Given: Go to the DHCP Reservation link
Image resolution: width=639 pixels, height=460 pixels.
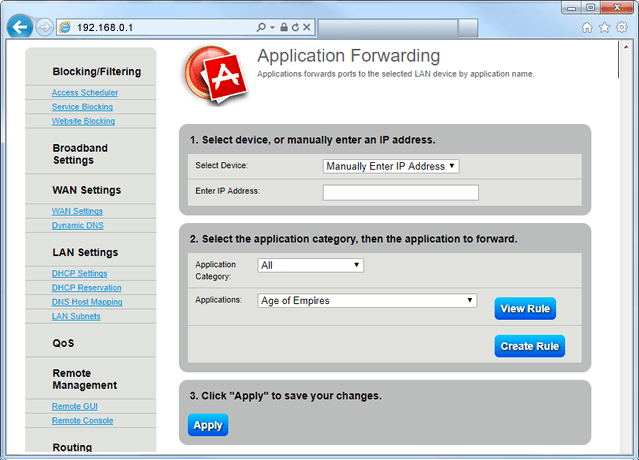Looking at the screenshot, I should click(x=87, y=288).
